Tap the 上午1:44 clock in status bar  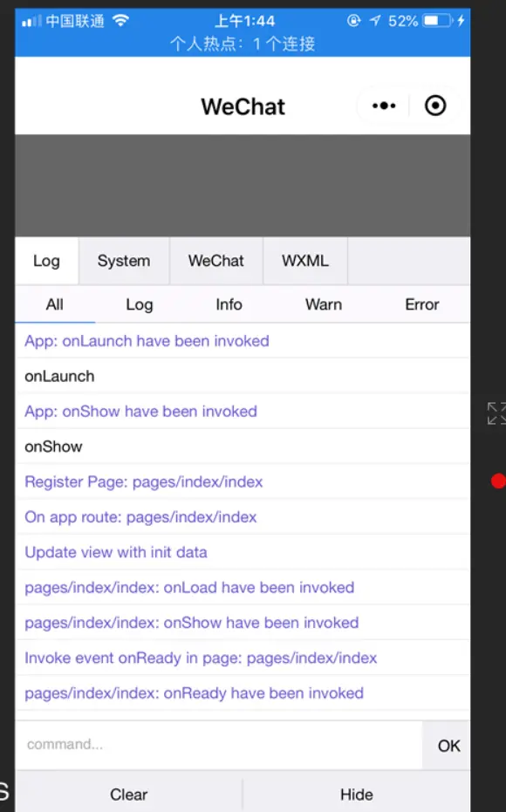tap(244, 21)
